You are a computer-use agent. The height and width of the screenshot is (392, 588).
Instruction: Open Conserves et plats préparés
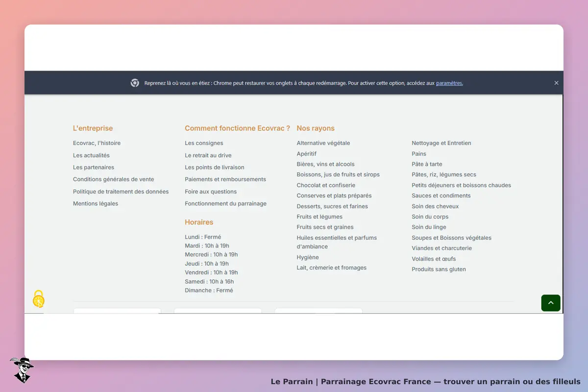(334, 196)
